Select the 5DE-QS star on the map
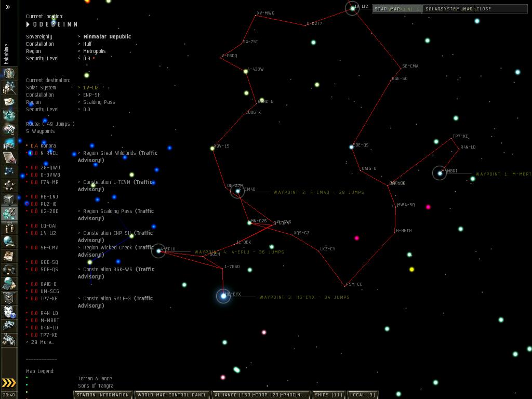This screenshot has height=399, width=532. coord(352,147)
